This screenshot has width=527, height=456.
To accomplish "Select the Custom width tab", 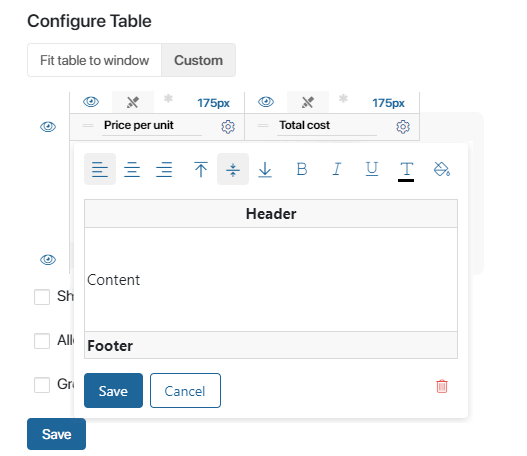I will 198,60.
